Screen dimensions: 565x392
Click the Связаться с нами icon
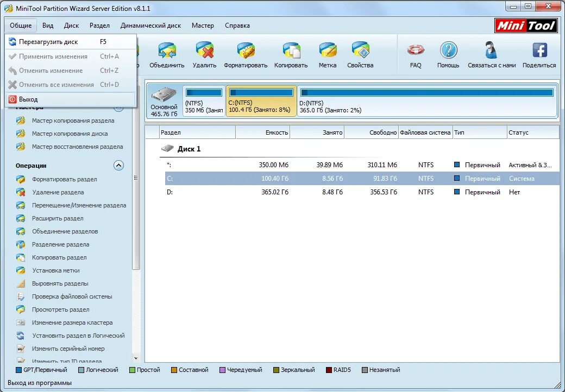pos(492,50)
